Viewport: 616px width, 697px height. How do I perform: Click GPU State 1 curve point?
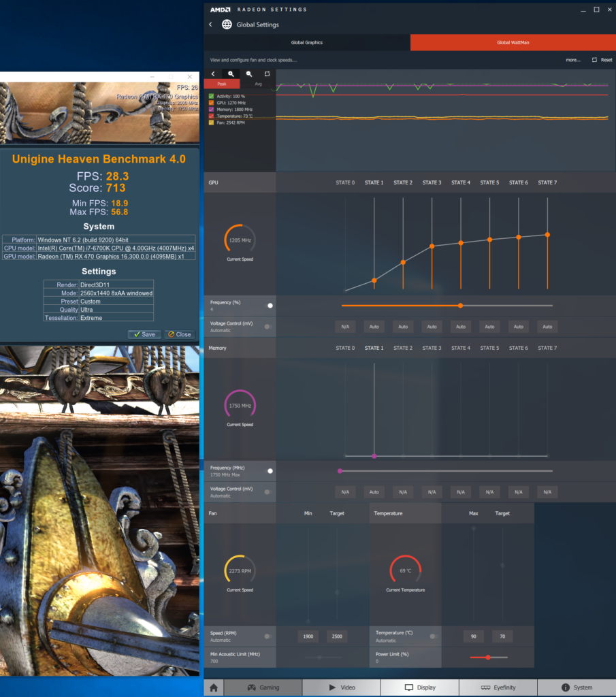374,281
